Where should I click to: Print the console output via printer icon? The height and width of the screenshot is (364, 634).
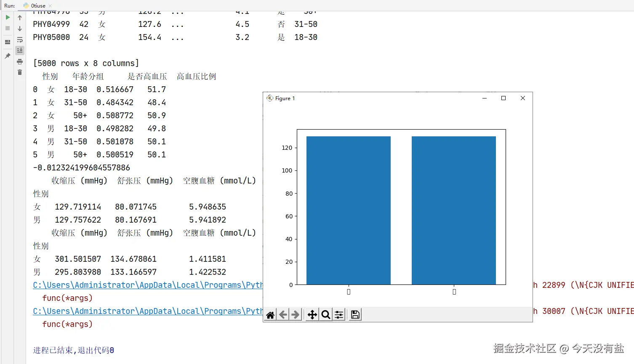click(20, 61)
